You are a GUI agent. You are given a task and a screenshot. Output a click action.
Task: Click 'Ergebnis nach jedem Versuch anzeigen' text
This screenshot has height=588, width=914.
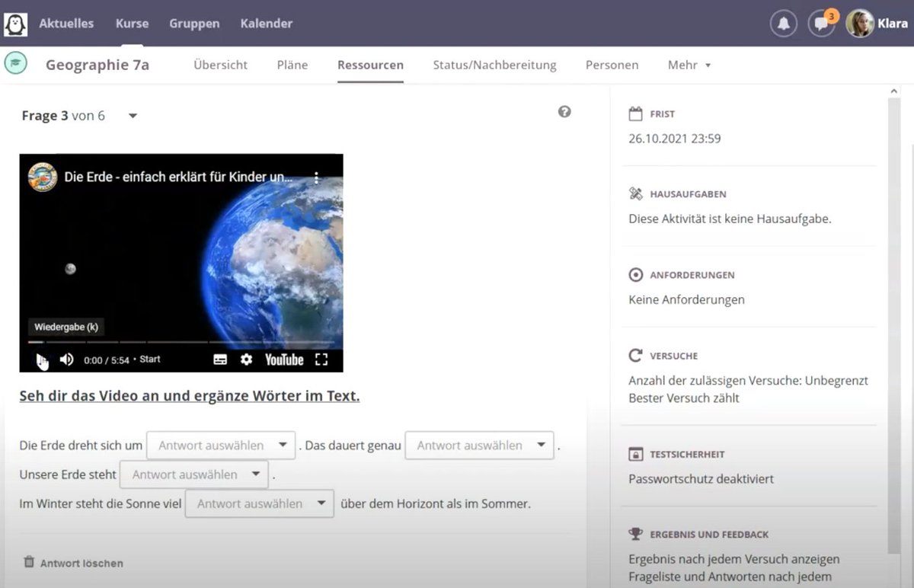(734, 559)
